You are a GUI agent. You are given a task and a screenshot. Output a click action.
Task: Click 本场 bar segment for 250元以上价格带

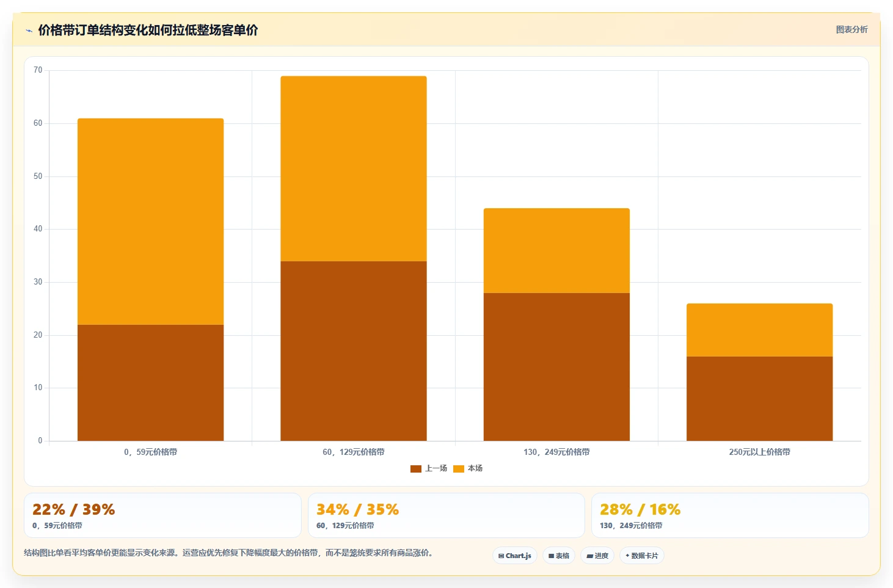(759, 330)
